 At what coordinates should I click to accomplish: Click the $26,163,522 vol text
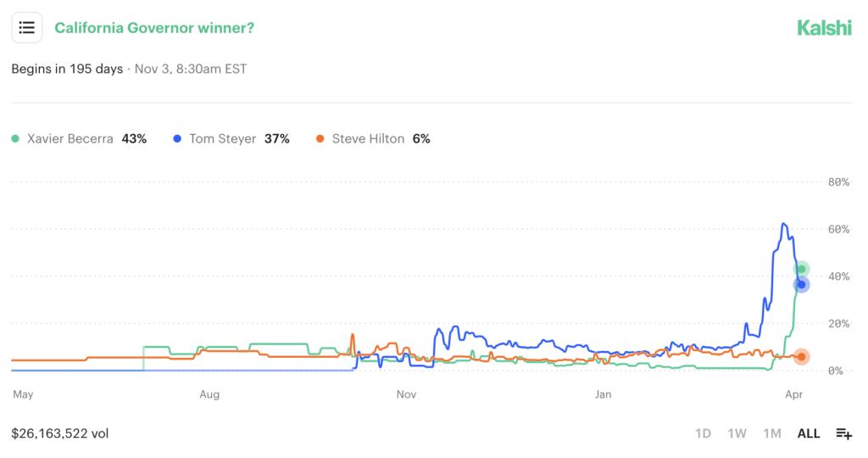click(x=60, y=433)
